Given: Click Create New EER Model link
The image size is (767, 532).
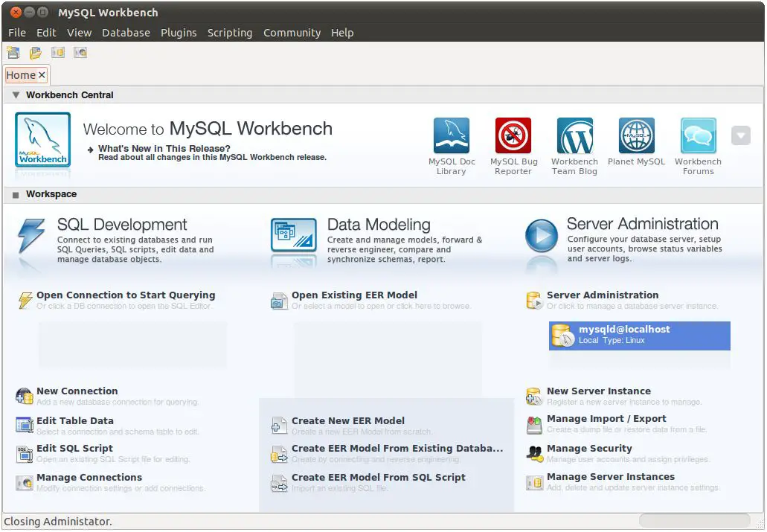Looking at the screenshot, I should 347,421.
